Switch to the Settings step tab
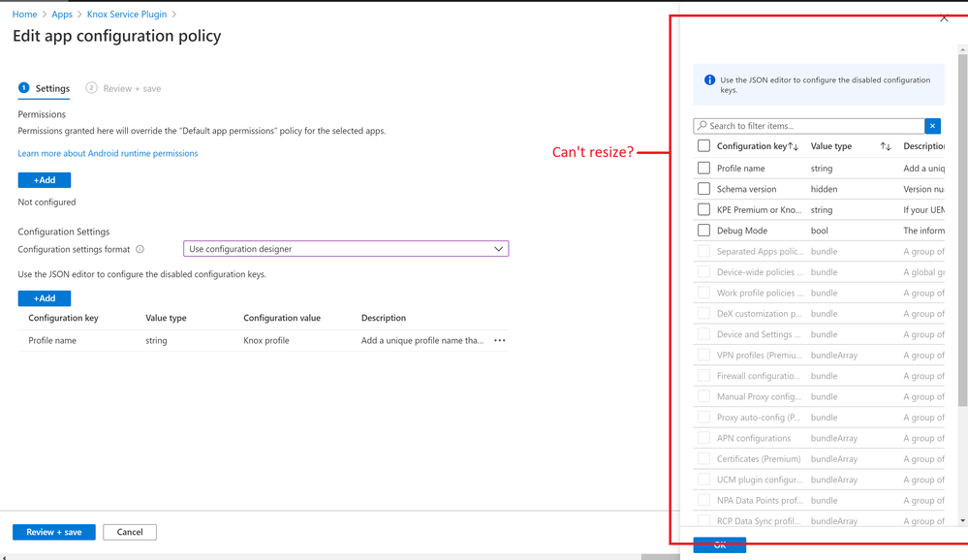The height and width of the screenshot is (560, 968). pos(44,88)
